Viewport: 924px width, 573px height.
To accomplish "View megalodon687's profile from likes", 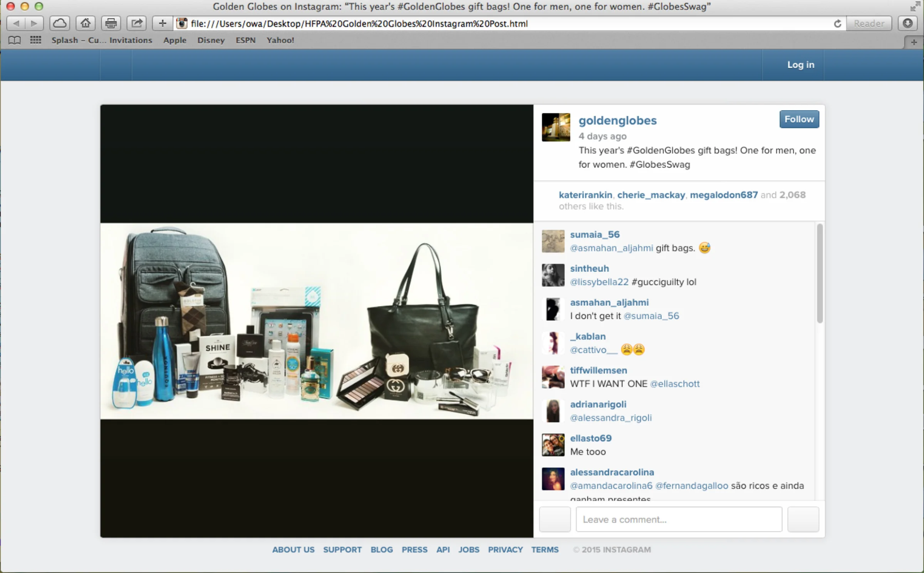I will pyautogui.click(x=724, y=195).
